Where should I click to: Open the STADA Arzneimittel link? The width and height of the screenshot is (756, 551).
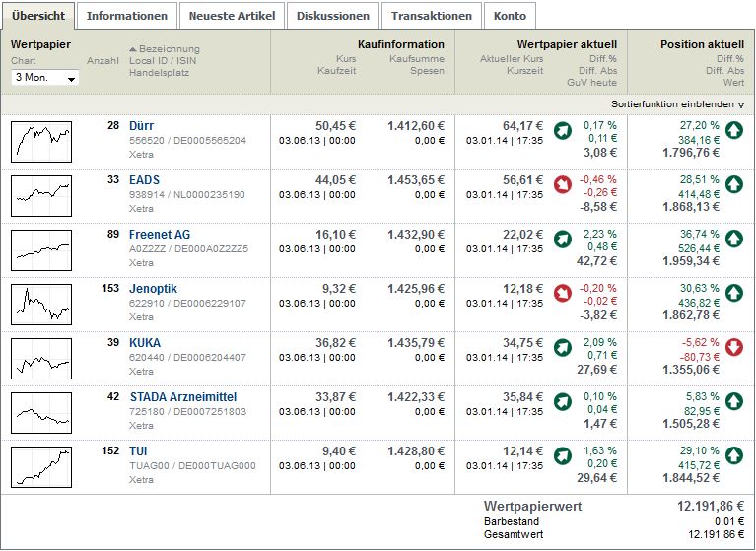[x=183, y=397]
